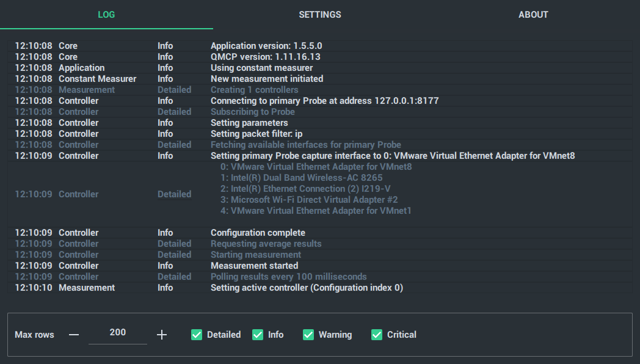Open the About tab
The width and height of the screenshot is (640, 364).
click(x=533, y=15)
